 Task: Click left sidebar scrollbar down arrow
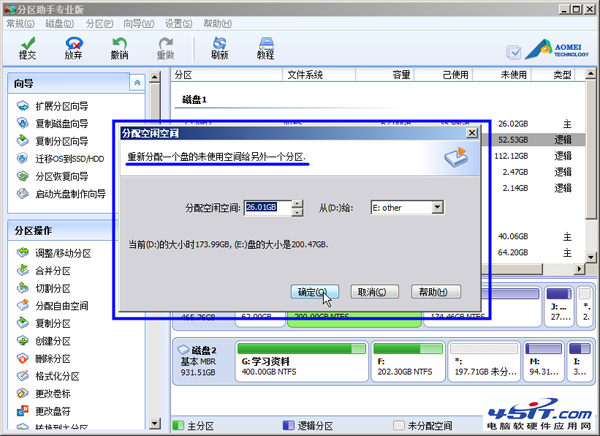(155, 423)
